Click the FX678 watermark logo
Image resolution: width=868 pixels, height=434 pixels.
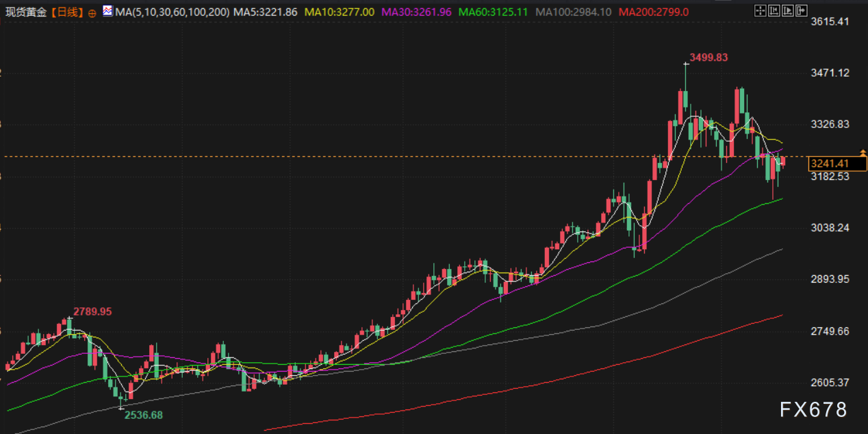[813, 409]
